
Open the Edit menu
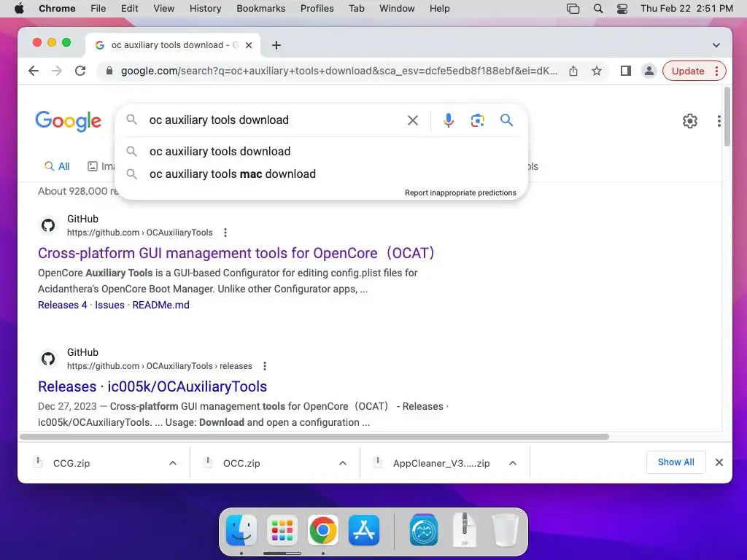click(129, 9)
